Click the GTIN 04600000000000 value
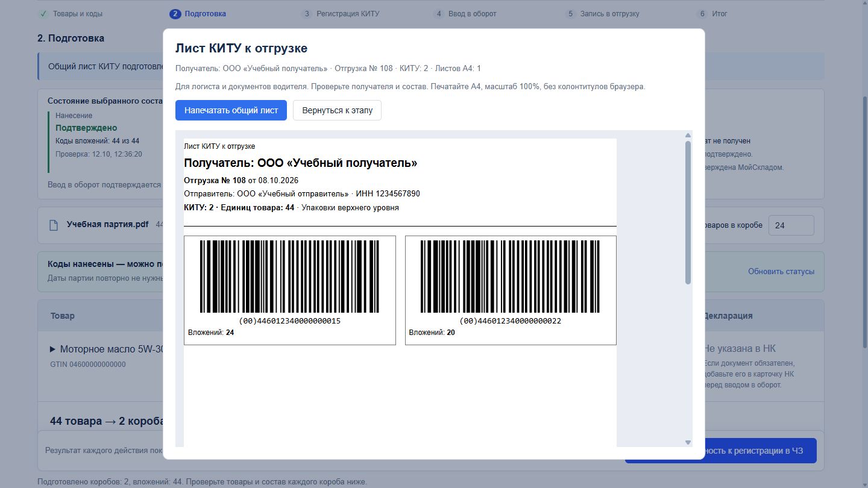The image size is (868, 488). coord(88,364)
